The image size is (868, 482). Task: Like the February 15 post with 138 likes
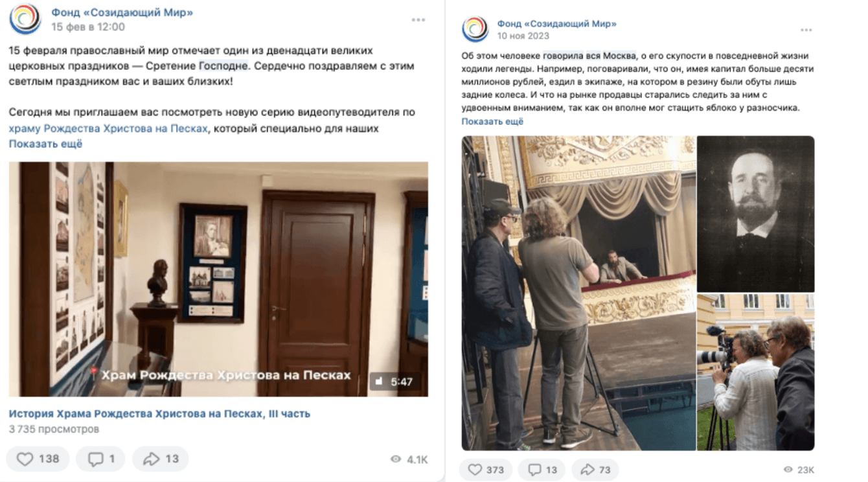click(x=38, y=459)
